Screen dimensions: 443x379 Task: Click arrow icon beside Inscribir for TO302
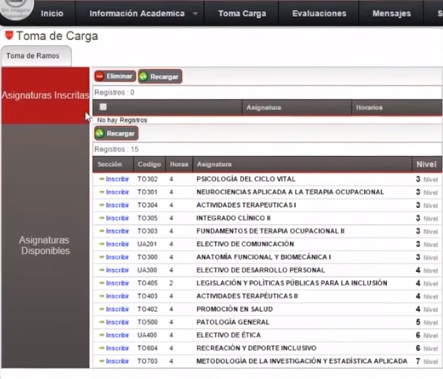pyautogui.click(x=102, y=179)
